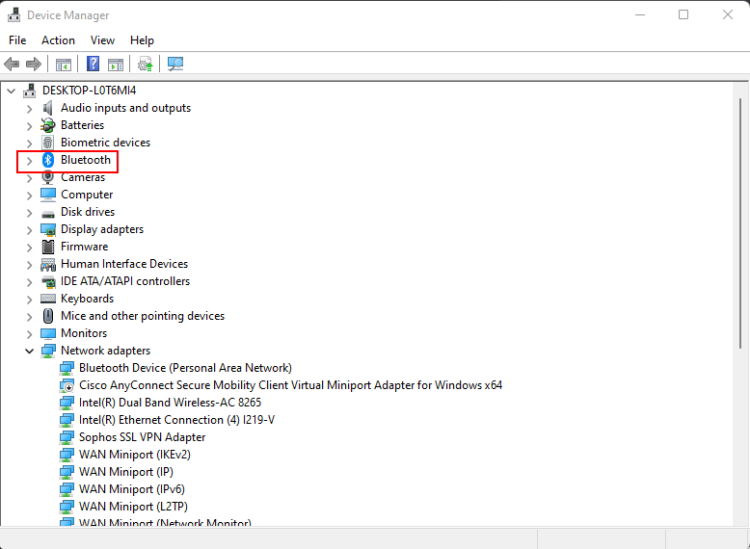Select WAN Miniport (IKEv2)

pyautogui.click(x=134, y=454)
